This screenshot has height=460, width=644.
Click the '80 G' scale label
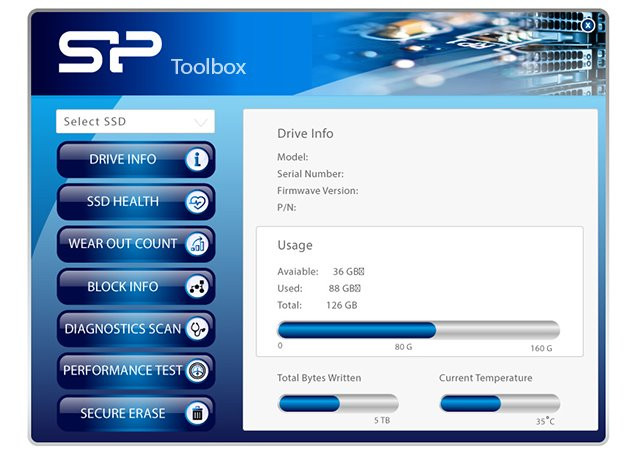coord(403,347)
